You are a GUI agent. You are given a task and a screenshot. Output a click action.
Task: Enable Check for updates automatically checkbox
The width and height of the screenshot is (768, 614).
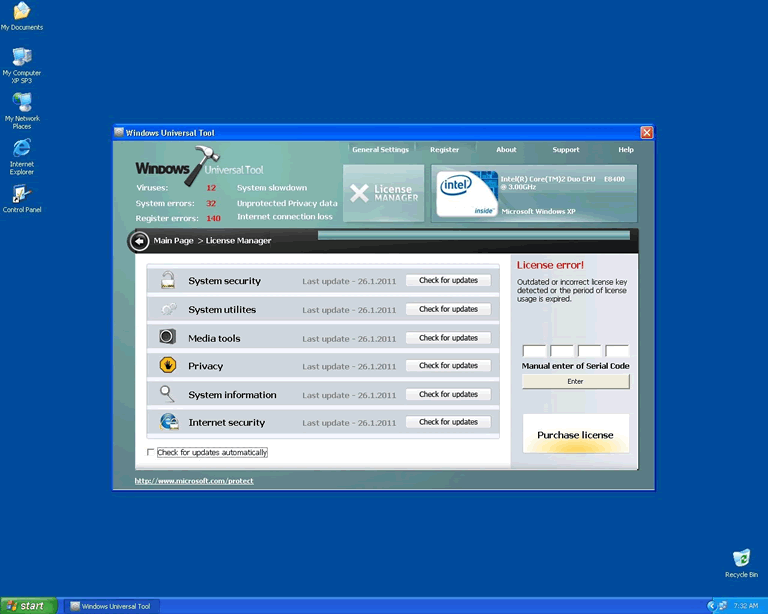(x=151, y=453)
